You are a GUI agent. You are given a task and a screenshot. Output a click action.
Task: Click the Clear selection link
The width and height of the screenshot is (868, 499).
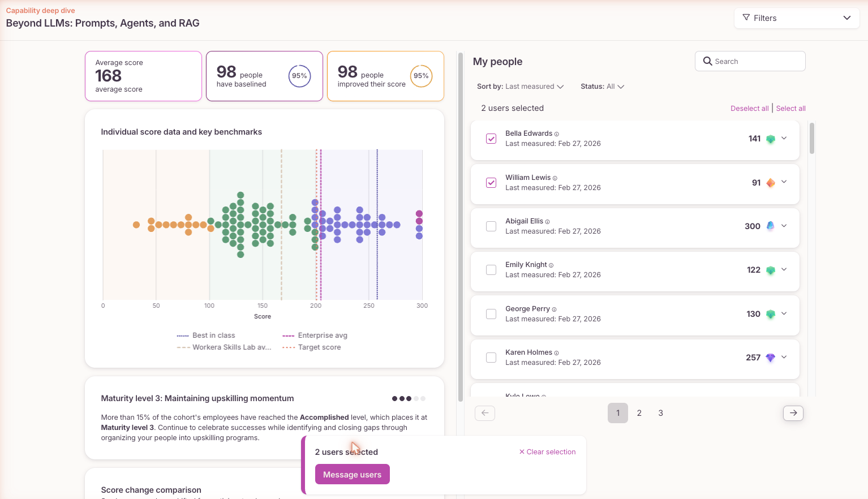click(547, 452)
